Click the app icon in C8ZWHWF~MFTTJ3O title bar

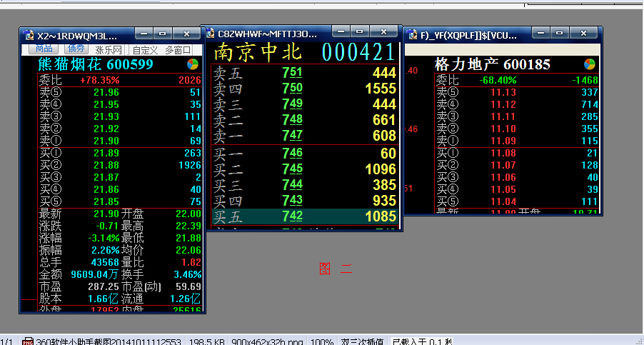[x=211, y=34]
